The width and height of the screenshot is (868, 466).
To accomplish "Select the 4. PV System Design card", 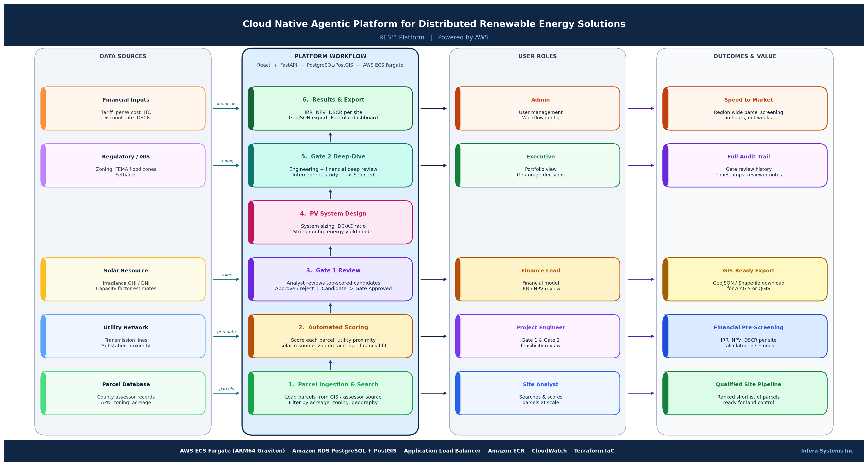I will (x=330, y=222).
